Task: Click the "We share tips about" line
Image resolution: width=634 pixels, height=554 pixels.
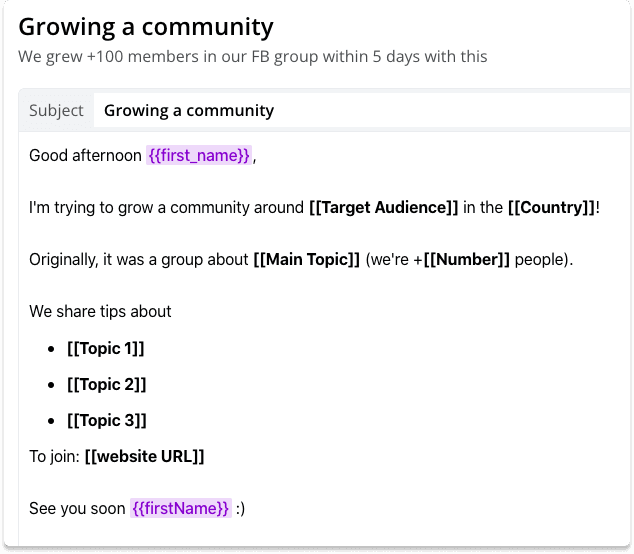Action: (100, 312)
